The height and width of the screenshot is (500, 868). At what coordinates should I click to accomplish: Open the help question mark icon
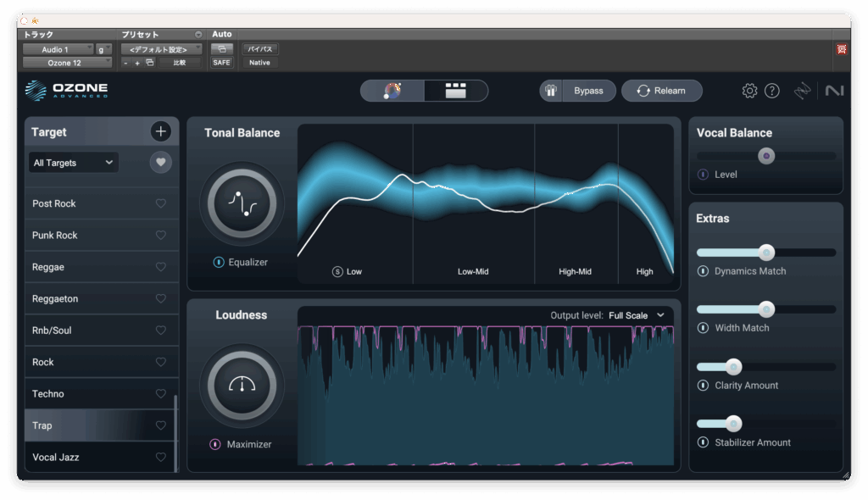771,91
